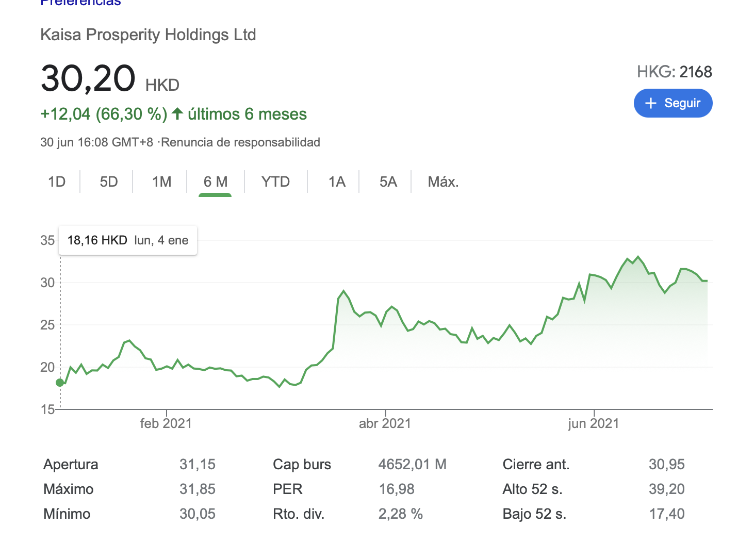The width and height of the screenshot is (754, 560).
Task: Click the abr 2021 axis label
Action: click(385, 424)
